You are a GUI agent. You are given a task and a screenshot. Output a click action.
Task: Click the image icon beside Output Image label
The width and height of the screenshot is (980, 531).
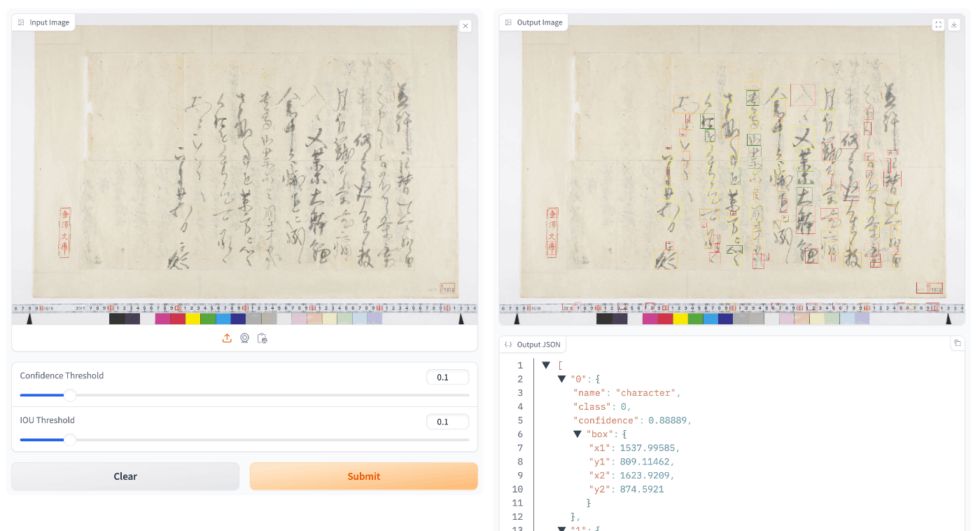tap(508, 22)
